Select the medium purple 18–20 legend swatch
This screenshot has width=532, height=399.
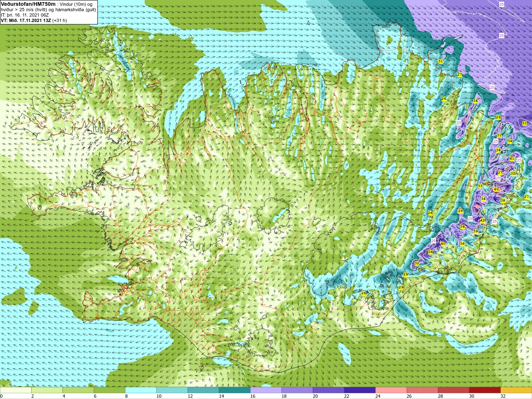tap(297, 390)
